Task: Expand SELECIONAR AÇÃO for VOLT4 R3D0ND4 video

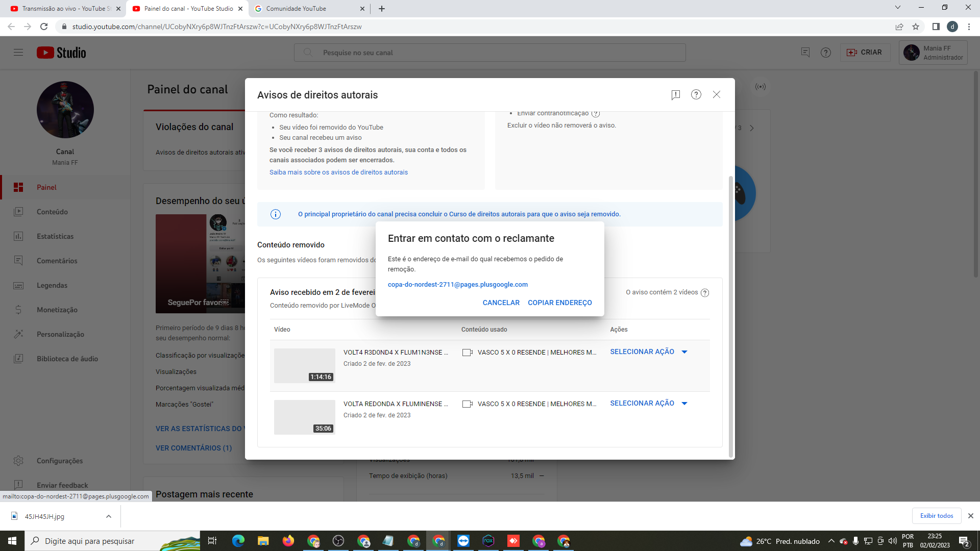Action: tap(649, 352)
